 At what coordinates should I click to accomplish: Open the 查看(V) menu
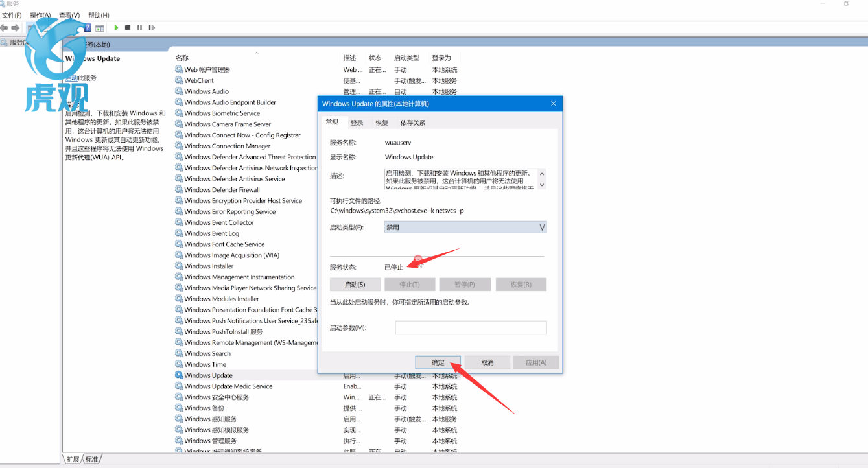pos(69,15)
